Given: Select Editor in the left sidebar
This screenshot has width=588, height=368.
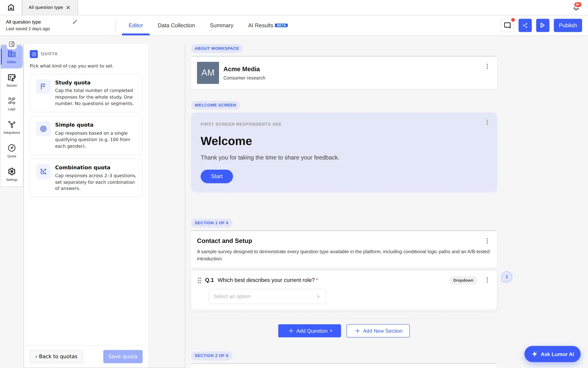Looking at the screenshot, I should pyautogui.click(x=12, y=57).
